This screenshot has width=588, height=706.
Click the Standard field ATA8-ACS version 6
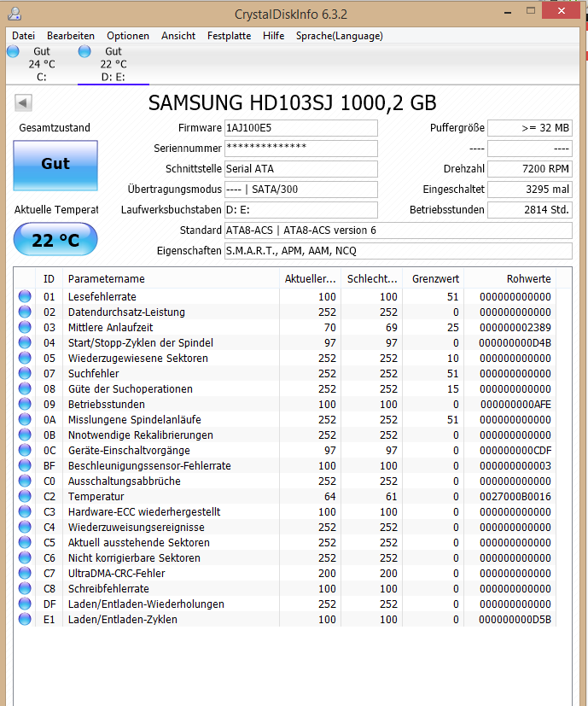[399, 230]
